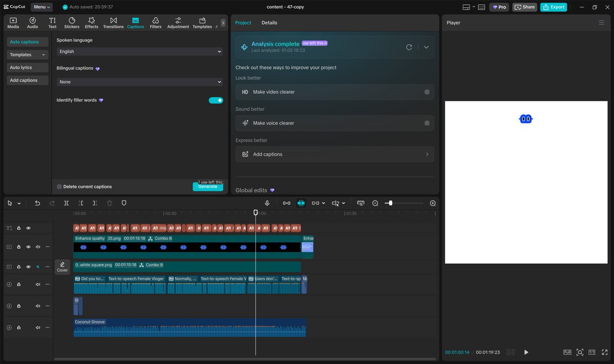Toggle Identify filler words switch

(216, 100)
